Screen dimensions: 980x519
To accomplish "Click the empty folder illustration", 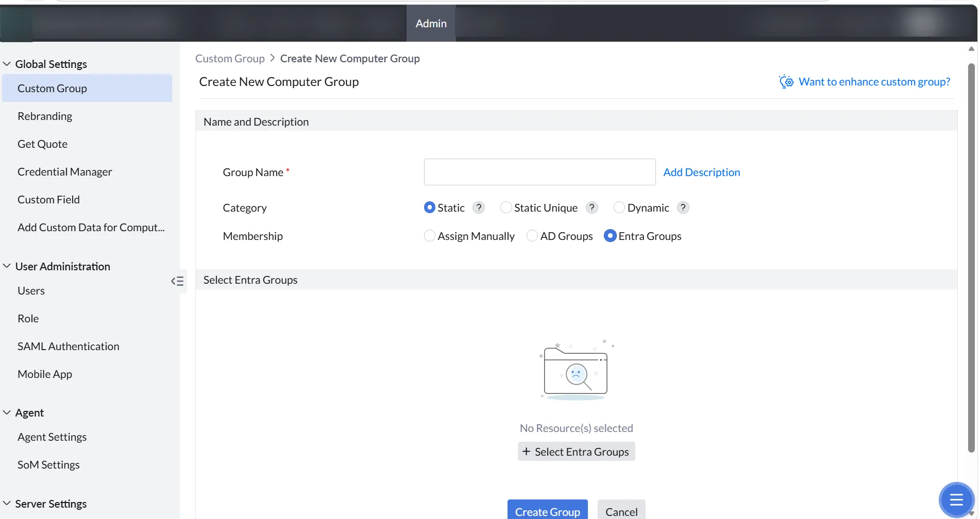I will click(x=576, y=370).
